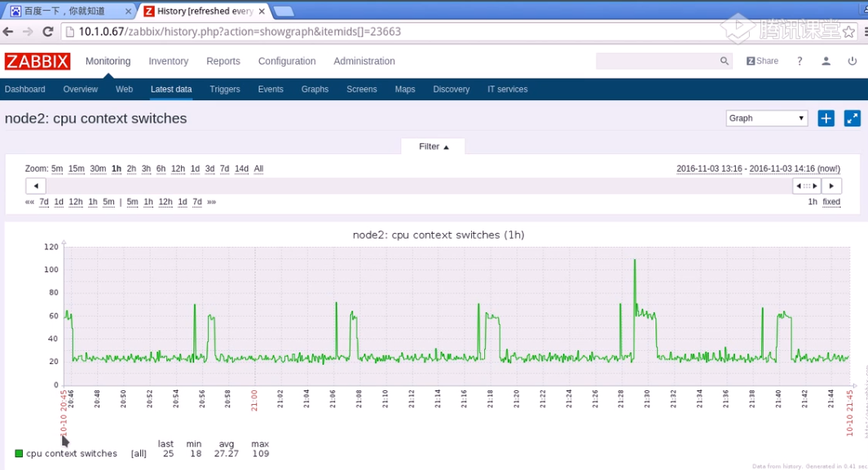
Task: Go to the Screens submenu
Action: point(362,89)
